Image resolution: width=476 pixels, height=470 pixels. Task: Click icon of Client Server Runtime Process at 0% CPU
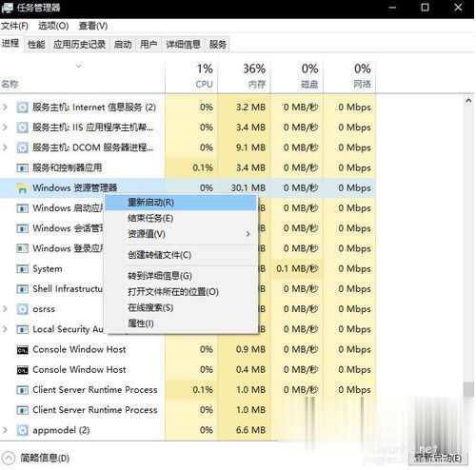click(x=22, y=411)
